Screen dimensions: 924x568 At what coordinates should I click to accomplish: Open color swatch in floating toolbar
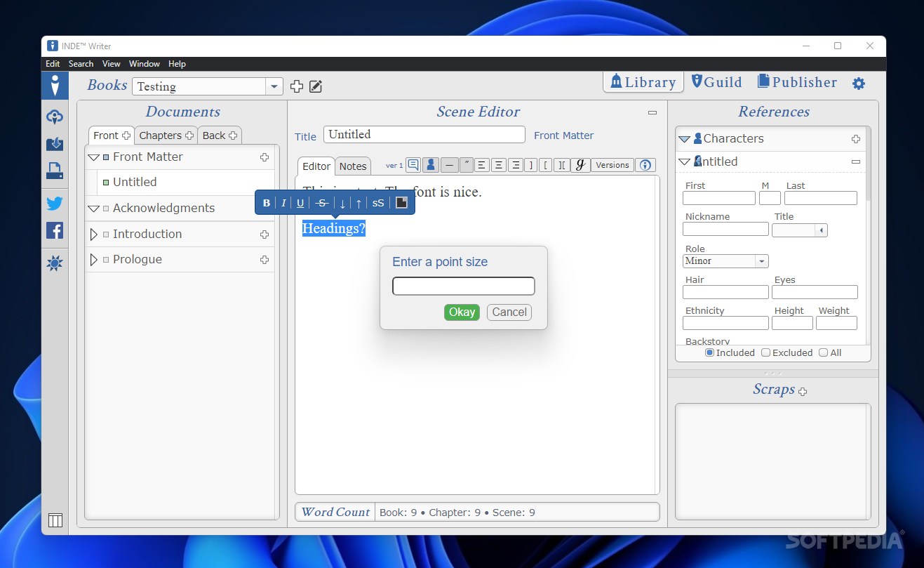point(402,203)
